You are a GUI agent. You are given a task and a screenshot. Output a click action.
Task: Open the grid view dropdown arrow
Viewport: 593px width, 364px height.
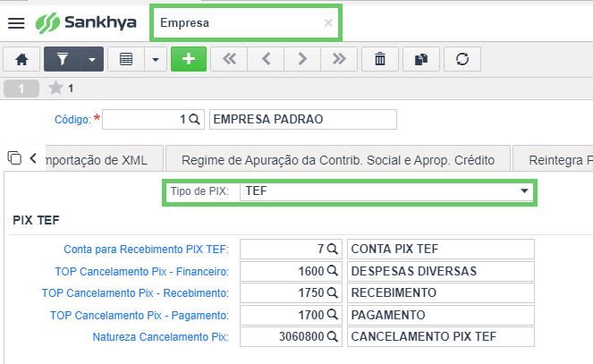(156, 59)
